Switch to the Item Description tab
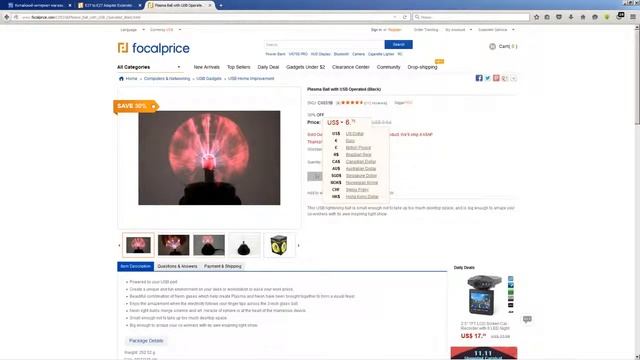The image size is (640, 360). coord(136,266)
